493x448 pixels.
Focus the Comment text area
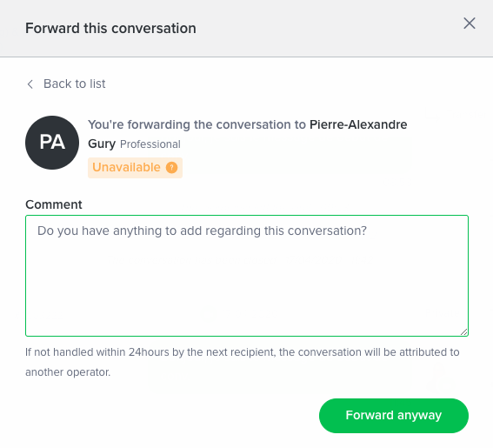pos(247,276)
